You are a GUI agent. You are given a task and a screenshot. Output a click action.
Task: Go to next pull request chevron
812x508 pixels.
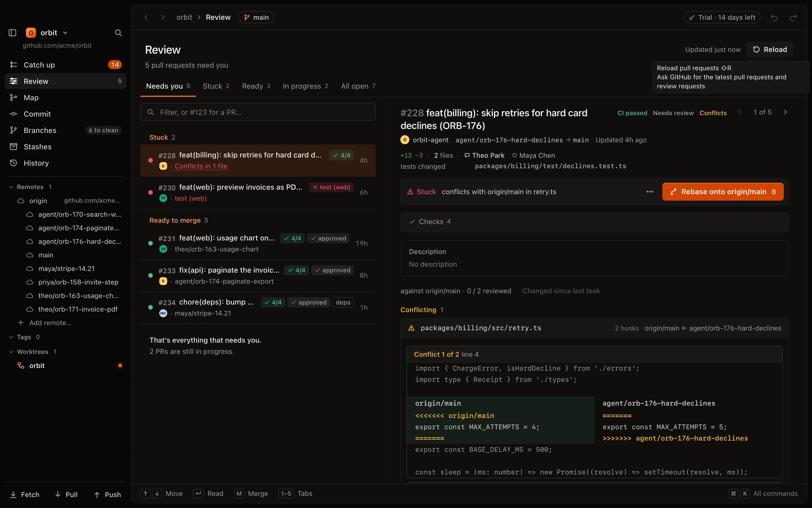785,112
